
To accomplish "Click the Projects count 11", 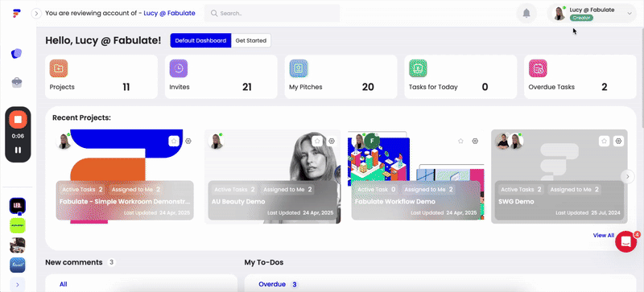I will pyautogui.click(x=126, y=87).
